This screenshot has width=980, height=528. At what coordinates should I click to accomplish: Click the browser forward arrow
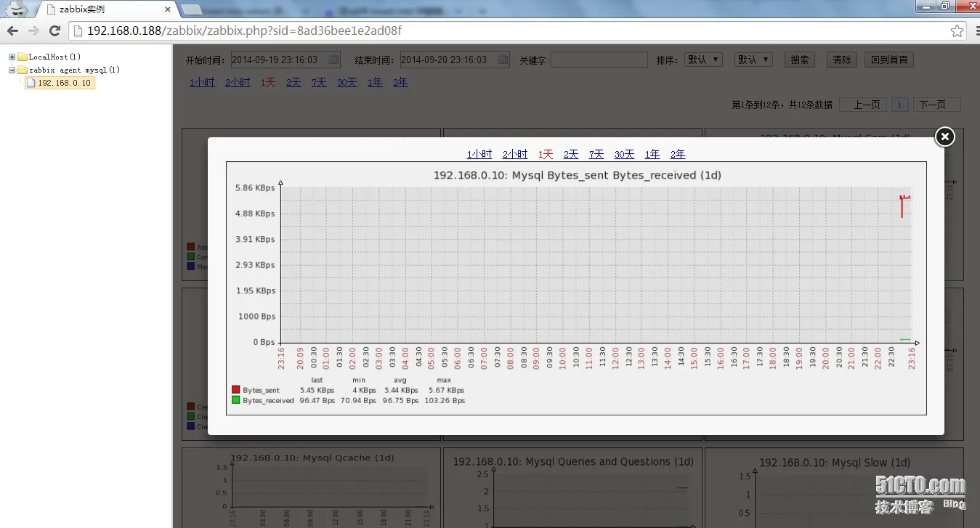pyautogui.click(x=33, y=31)
